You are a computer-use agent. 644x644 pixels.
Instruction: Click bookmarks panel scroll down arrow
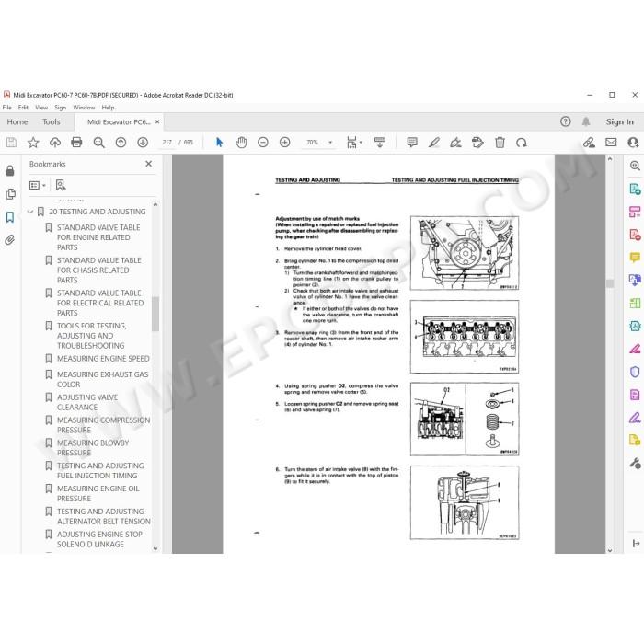pos(155,548)
